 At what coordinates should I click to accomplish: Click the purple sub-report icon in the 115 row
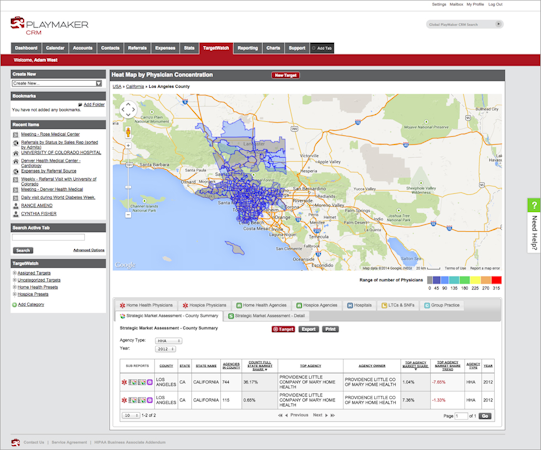point(150,400)
